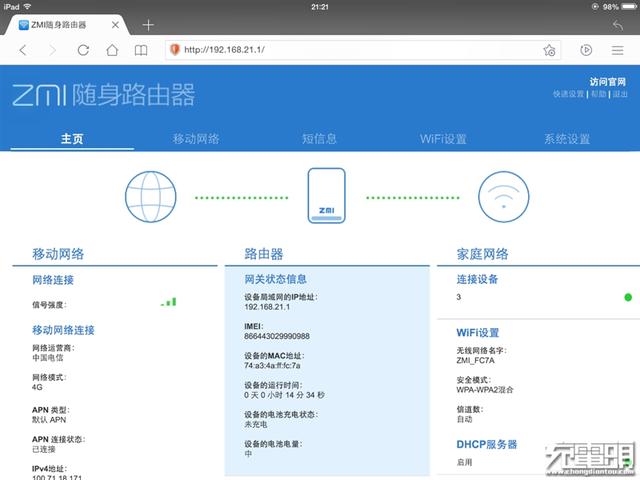Open the browser hamburger menu
Screen dimensions: 640x480
point(618,49)
